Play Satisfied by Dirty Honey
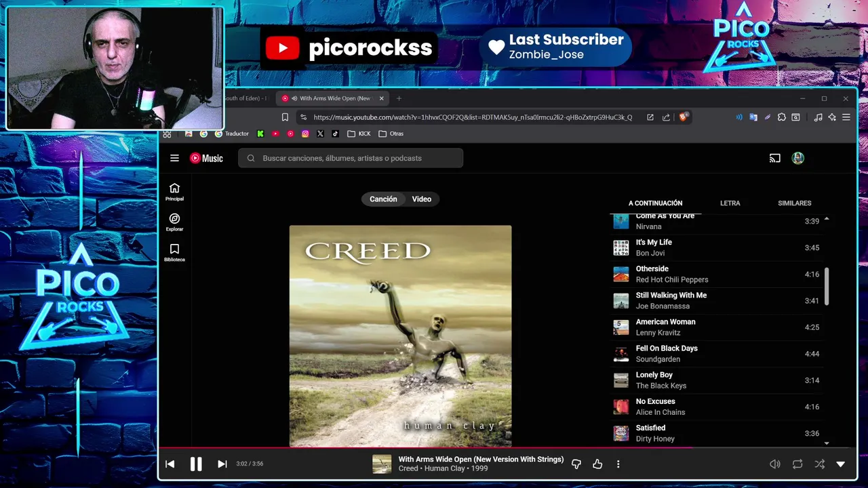Screen dimensions: 868x488 pos(717,432)
